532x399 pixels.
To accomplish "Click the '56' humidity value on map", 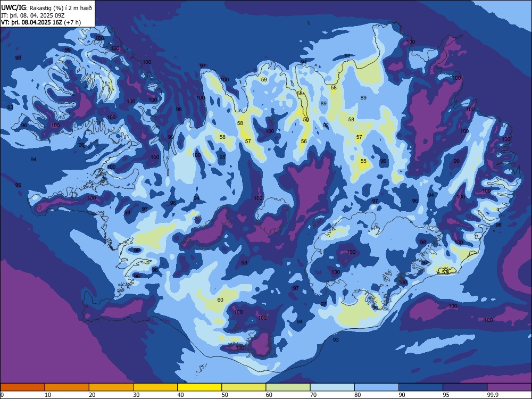I will pos(304,142).
